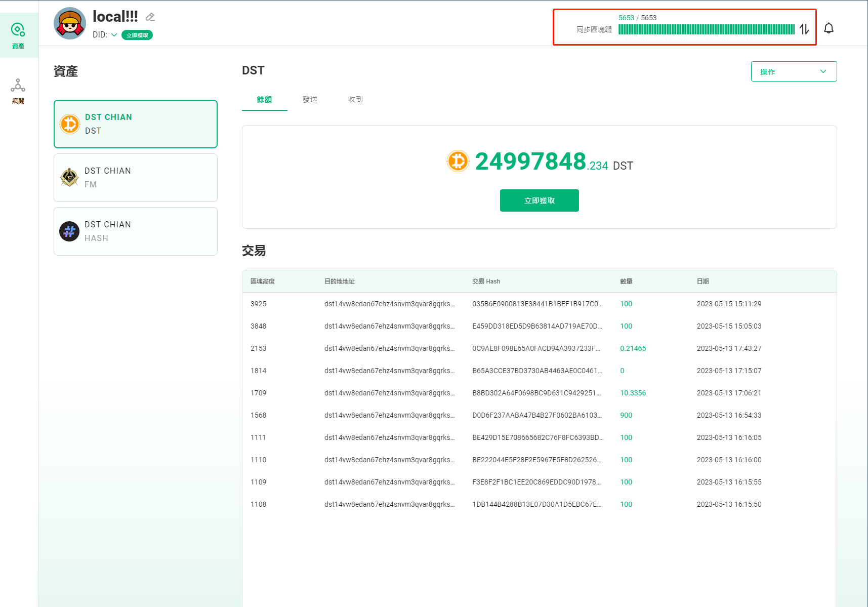Click date 2023-05-13 16:54:33
This screenshot has width=868, height=607.
tap(729, 415)
